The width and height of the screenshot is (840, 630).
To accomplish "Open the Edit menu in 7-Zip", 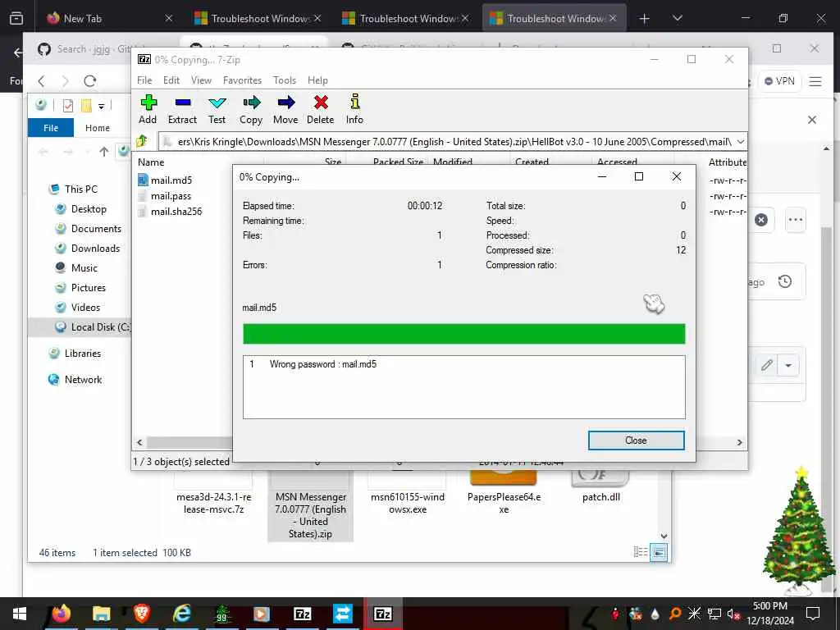I will (171, 80).
